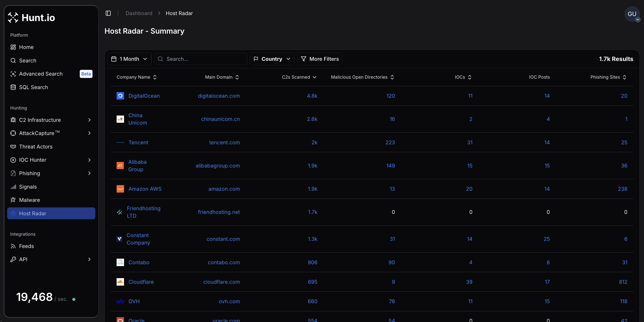Viewport: 644px width, 322px height.
Task: Sort by the Phishing Sites column
Action: (x=608, y=77)
